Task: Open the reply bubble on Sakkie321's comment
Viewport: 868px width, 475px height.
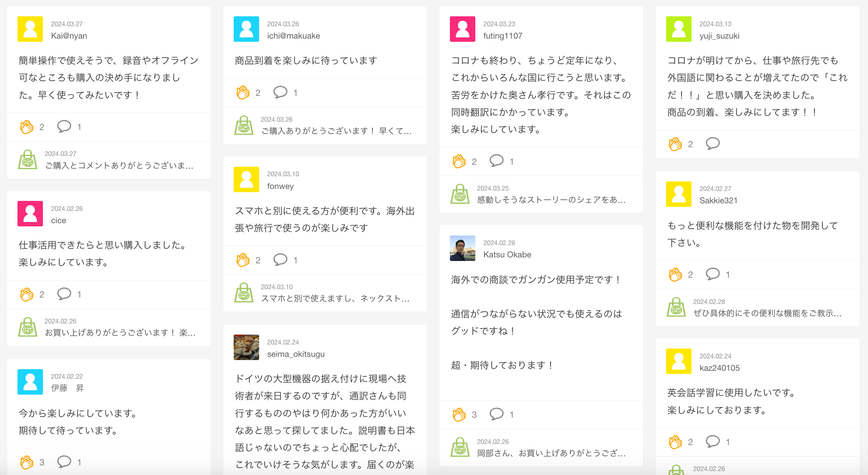Action: [713, 274]
